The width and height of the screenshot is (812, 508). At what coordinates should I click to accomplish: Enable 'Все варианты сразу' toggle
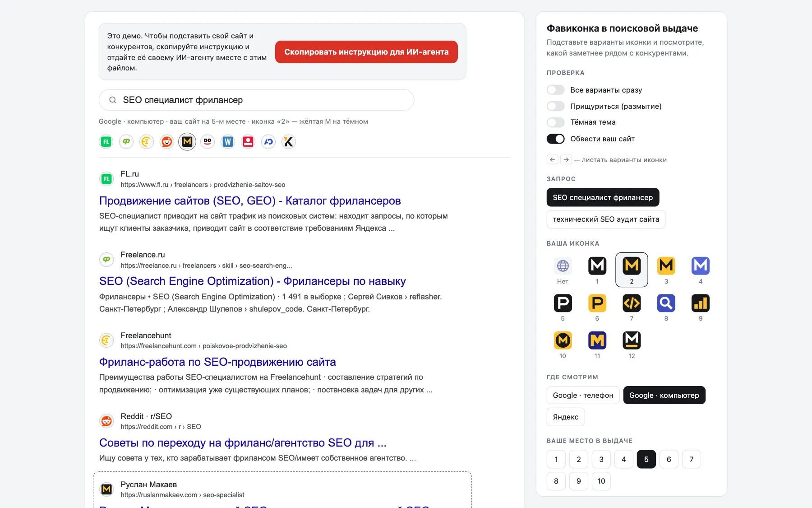coord(556,90)
